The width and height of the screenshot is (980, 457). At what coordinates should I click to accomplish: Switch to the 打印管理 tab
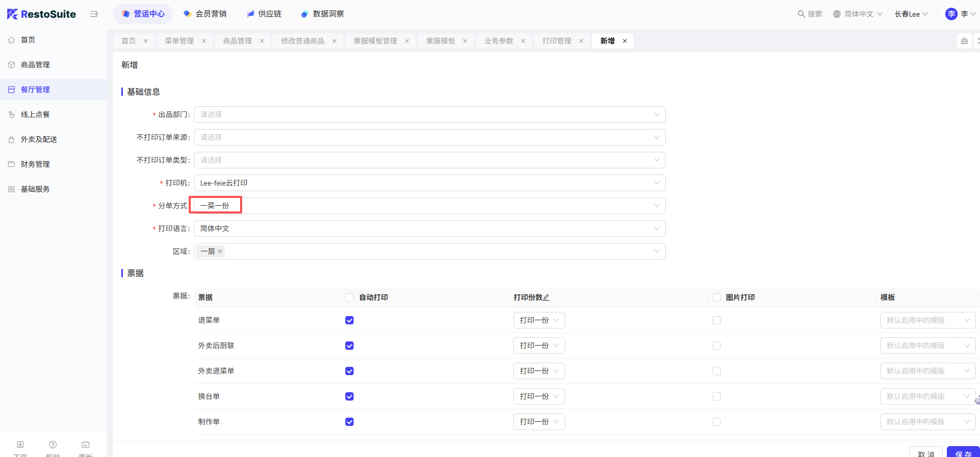coord(556,41)
